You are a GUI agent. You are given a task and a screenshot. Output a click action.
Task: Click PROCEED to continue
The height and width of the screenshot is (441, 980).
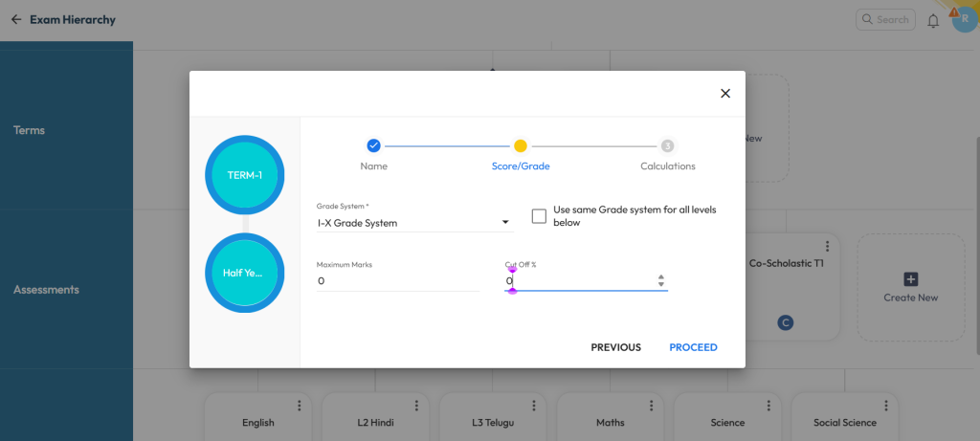coord(693,347)
